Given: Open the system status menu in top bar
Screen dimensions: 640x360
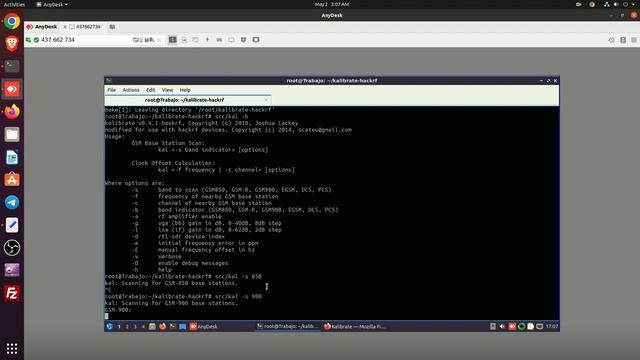Looking at the screenshot, I should tap(618, 4).
